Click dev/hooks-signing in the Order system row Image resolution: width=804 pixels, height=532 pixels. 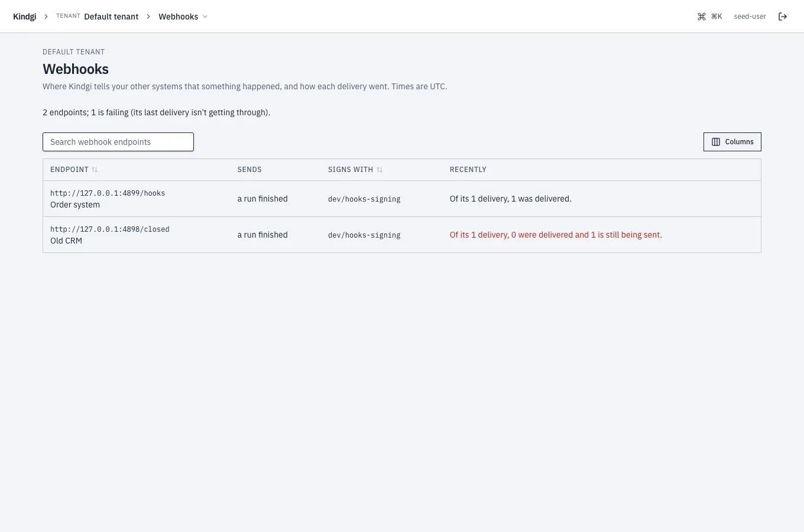[x=364, y=199]
